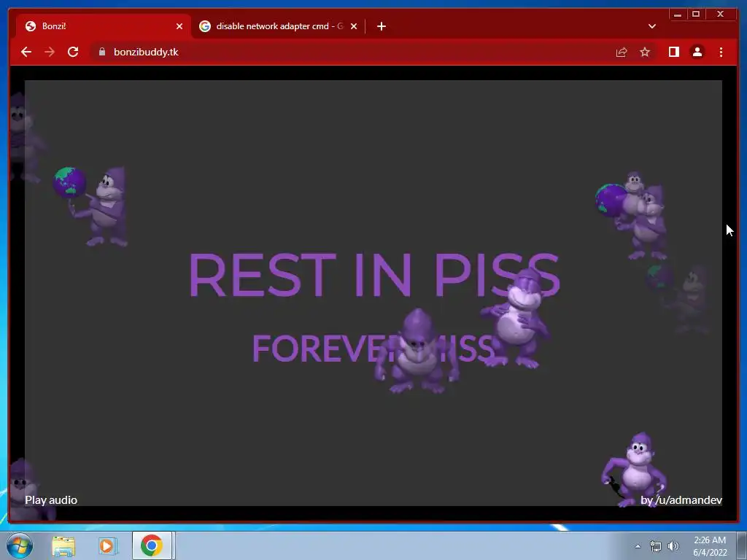Click the Chrome taskbar icon

[x=152, y=545]
